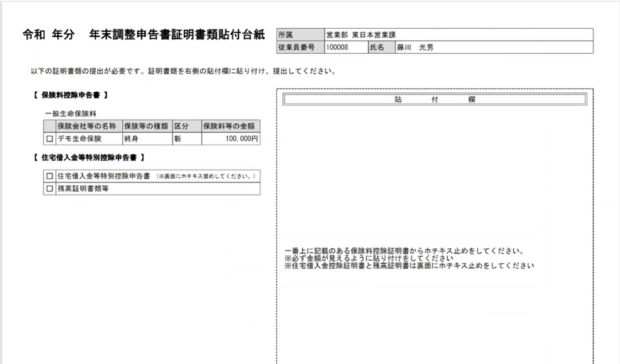Tick the 住宅借入金等特別控除申告書 checkbox

[x=49, y=176]
